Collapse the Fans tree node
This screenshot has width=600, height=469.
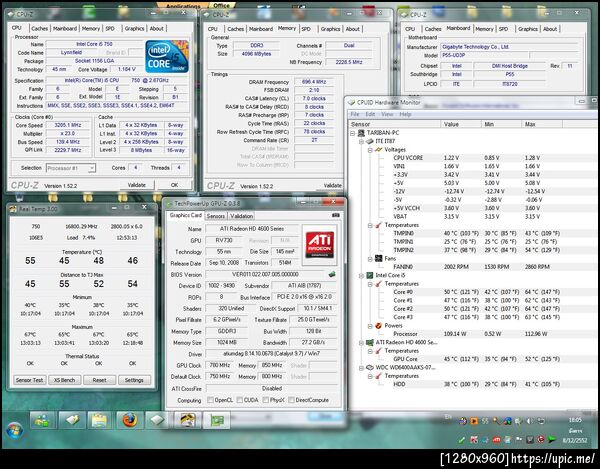[x=370, y=259]
